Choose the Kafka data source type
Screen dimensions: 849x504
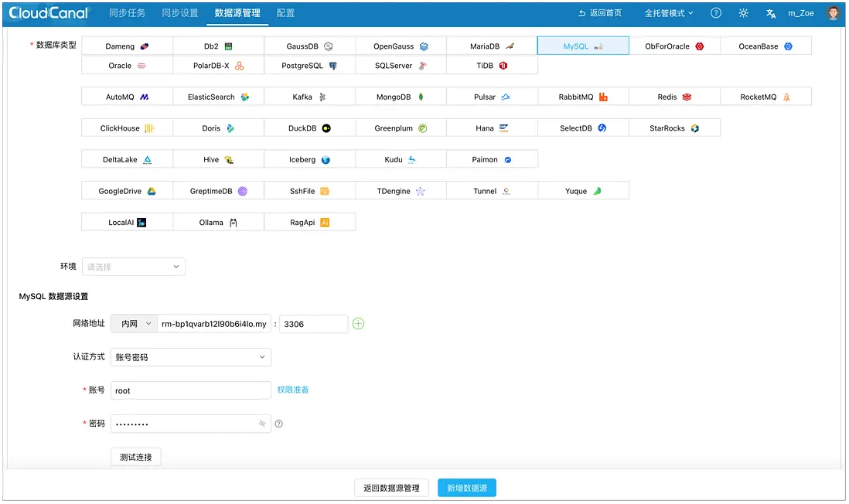pyautogui.click(x=310, y=97)
